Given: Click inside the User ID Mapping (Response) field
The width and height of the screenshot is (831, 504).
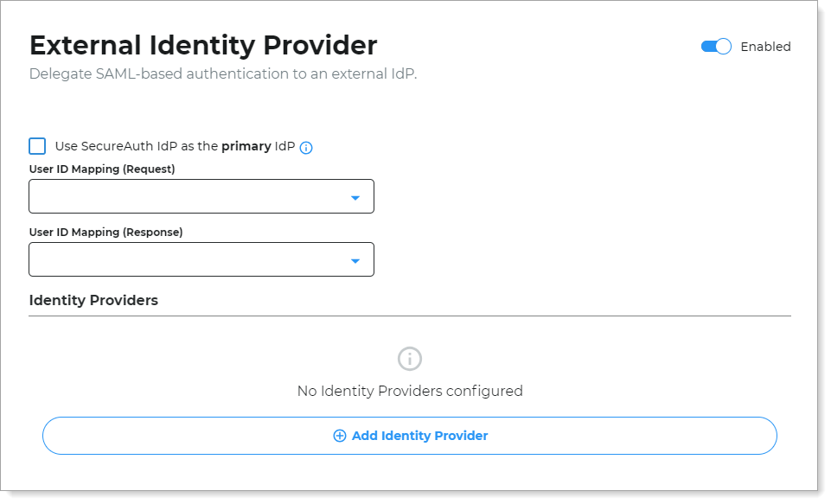Looking at the screenshot, I should [x=173, y=259].
